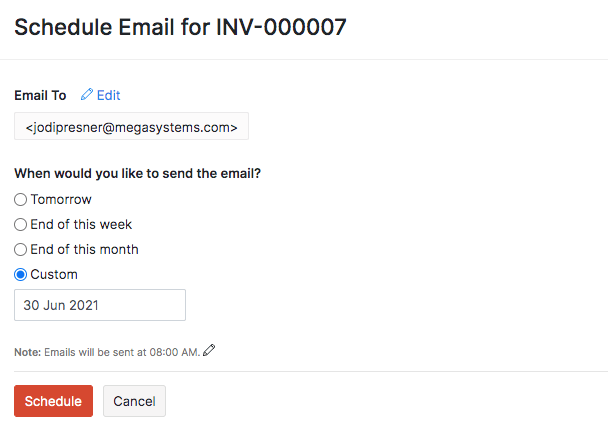
Task: Click the Edit link for recipients
Action: point(108,95)
